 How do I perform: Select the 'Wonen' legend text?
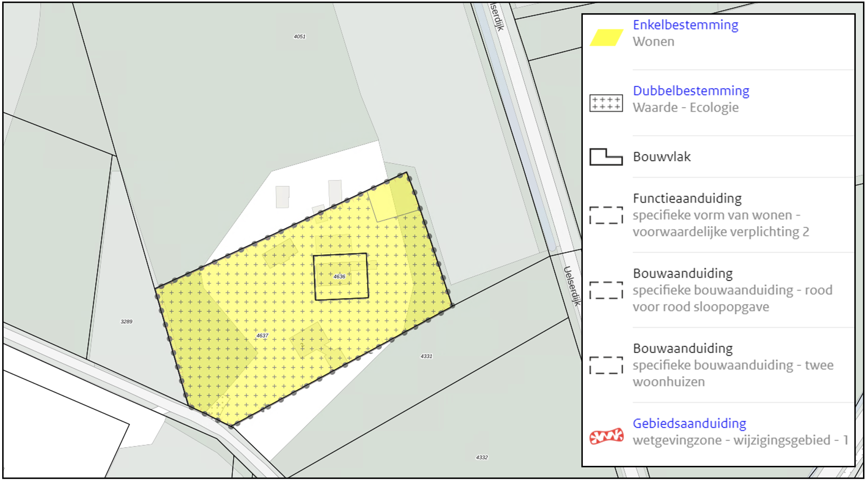pyautogui.click(x=654, y=42)
